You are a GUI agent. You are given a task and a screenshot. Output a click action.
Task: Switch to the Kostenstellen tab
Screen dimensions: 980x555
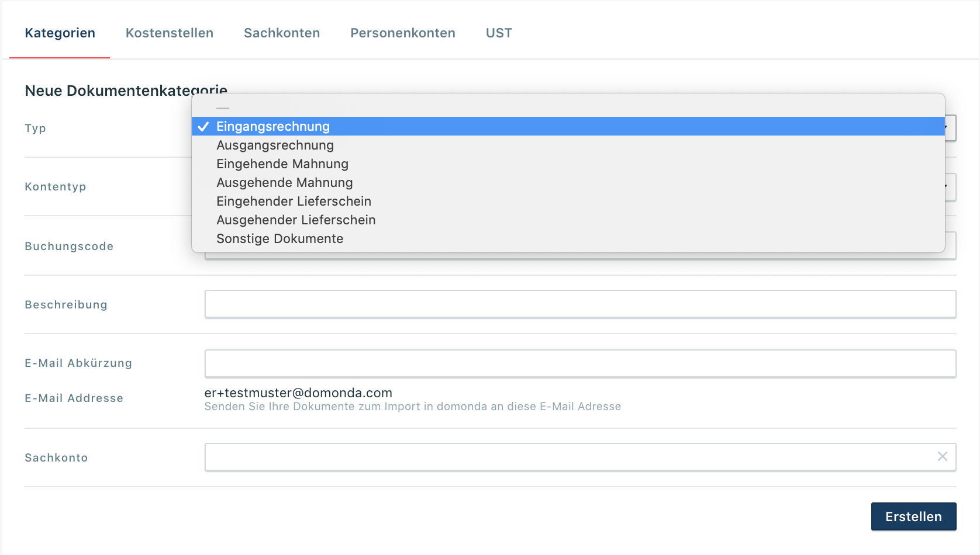point(169,33)
